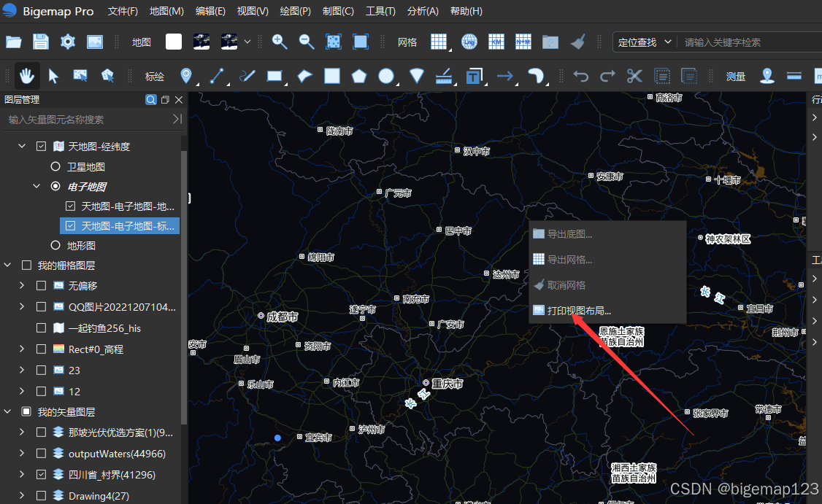This screenshot has height=504, width=822.
Task: Select the point marker pin tool
Action: (x=186, y=76)
